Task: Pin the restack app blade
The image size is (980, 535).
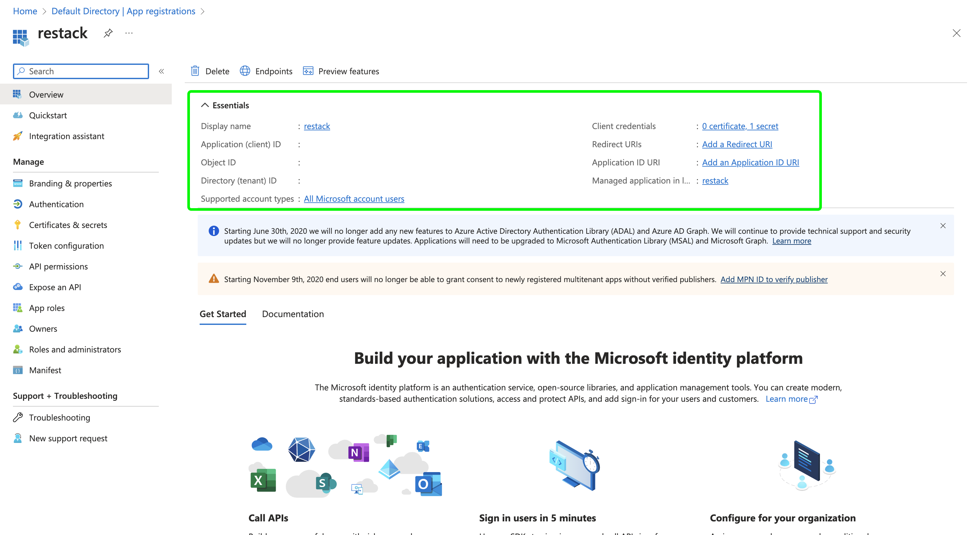Action: coord(108,33)
